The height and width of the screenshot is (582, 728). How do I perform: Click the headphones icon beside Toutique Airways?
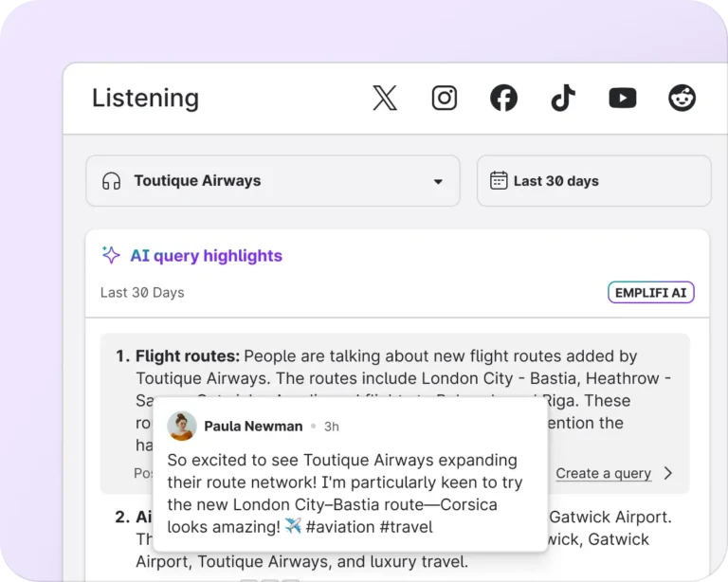112,181
